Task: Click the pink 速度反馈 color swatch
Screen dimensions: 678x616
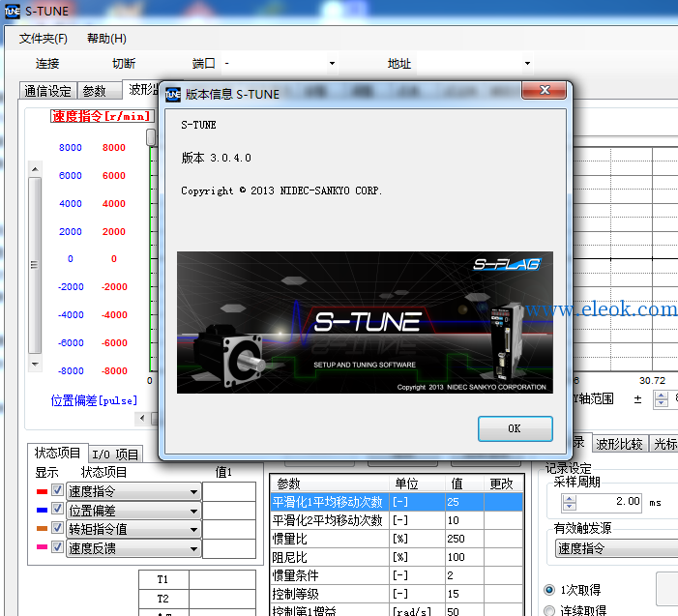Action: coord(42,546)
